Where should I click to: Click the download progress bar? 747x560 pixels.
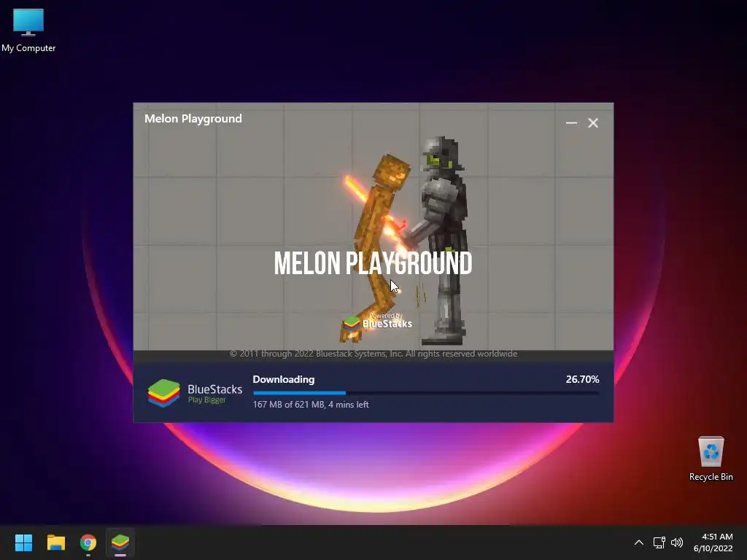(426, 393)
